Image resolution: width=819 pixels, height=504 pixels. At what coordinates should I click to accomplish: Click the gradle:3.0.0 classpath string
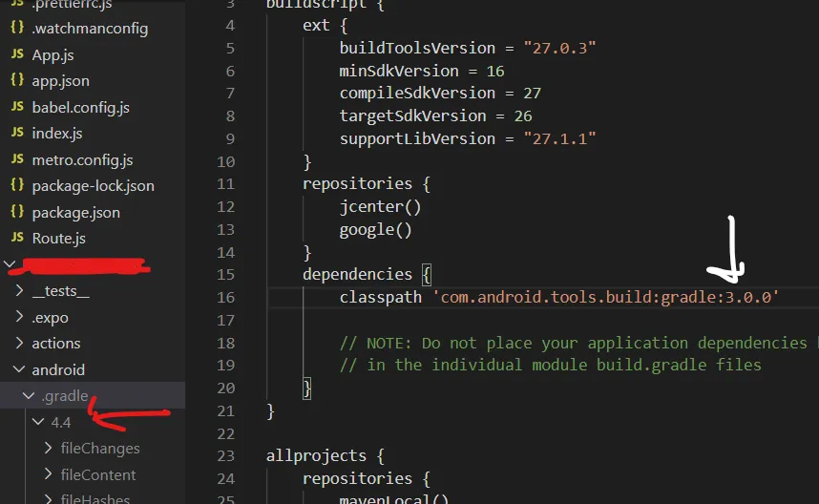(606, 297)
